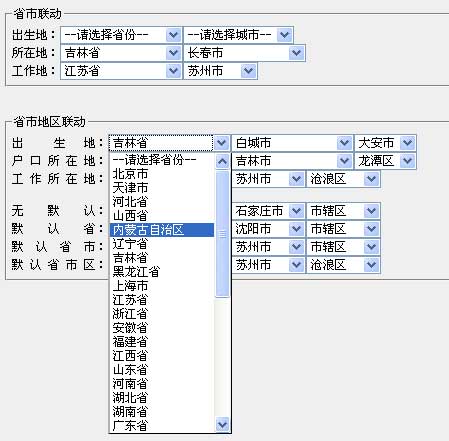The height and width of the screenshot is (441, 449).
Task: Open the 白城市 city dropdown
Action: (292, 143)
